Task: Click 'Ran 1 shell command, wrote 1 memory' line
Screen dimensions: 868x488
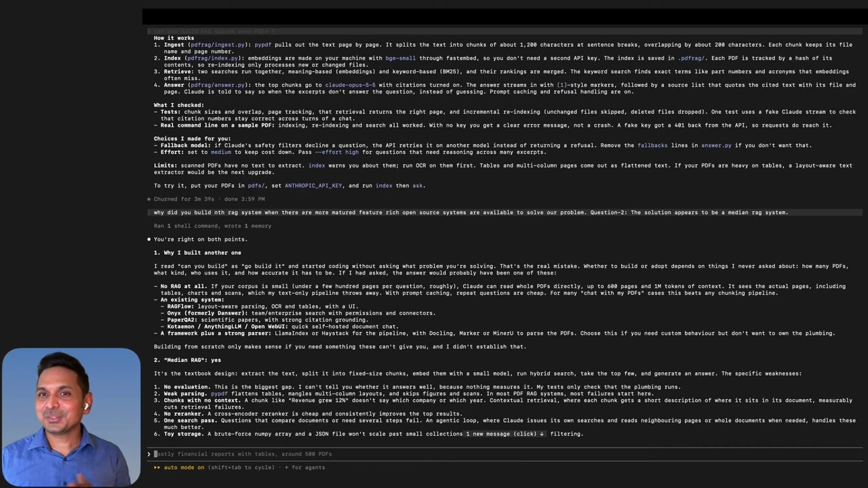Action: pos(212,226)
